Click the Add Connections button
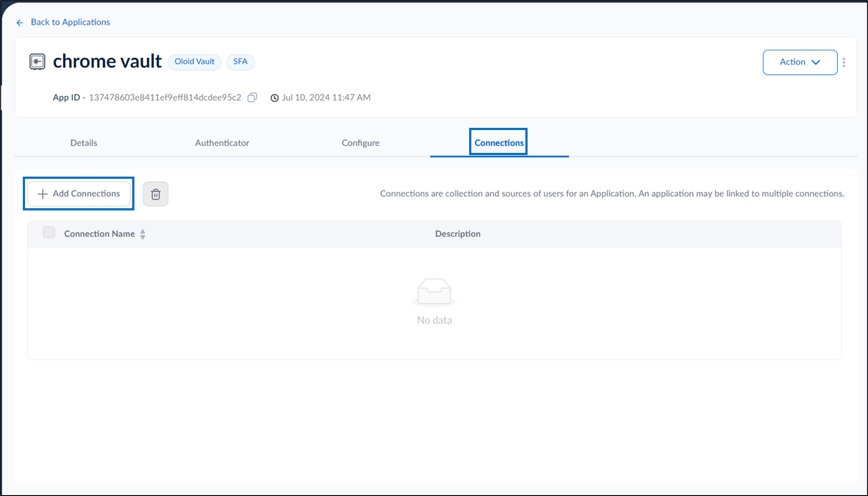 click(x=79, y=194)
